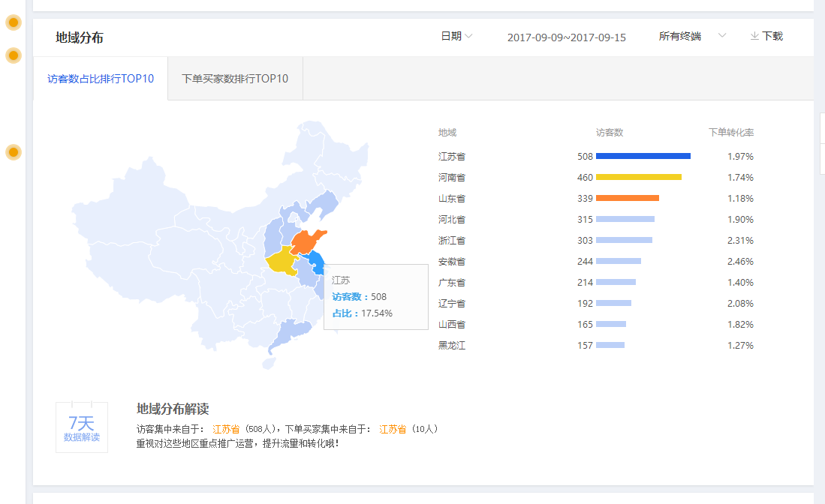Screen dimensions: 825x504
Task: Click the Liaoning province on map
Action: 324,202
